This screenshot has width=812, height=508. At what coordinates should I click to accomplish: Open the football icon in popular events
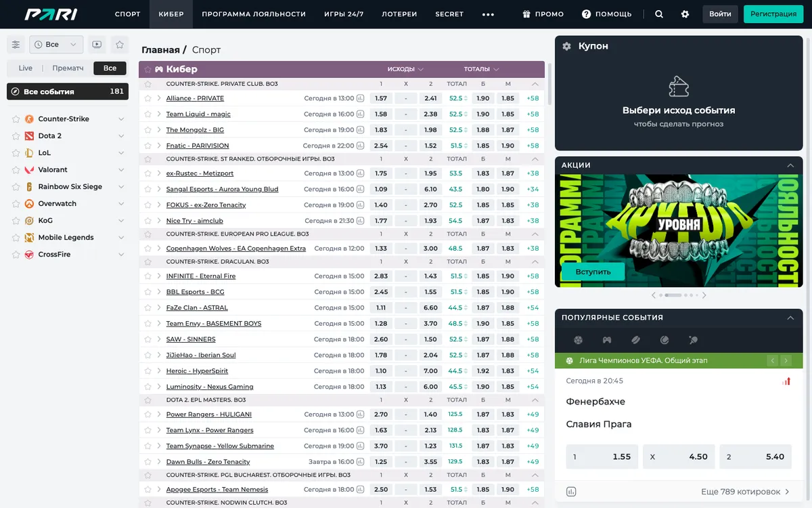(578, 340)
